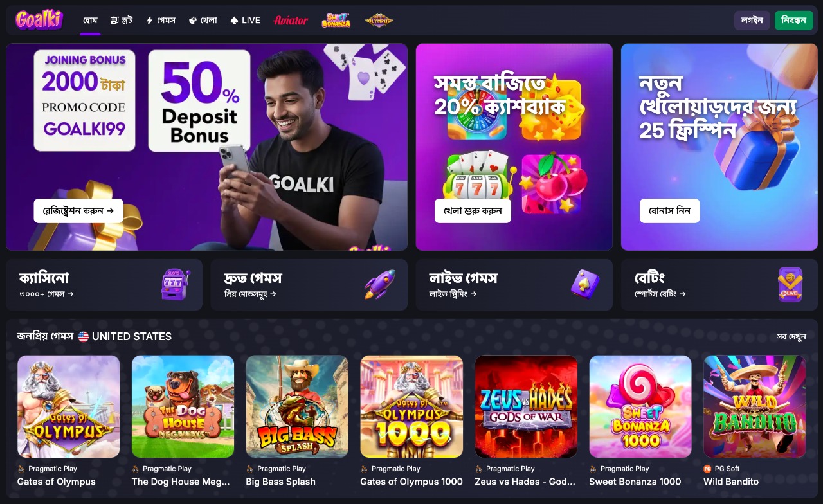
Task: Open the Gates of Olympus navbar logo
Action: pos(379,20)
